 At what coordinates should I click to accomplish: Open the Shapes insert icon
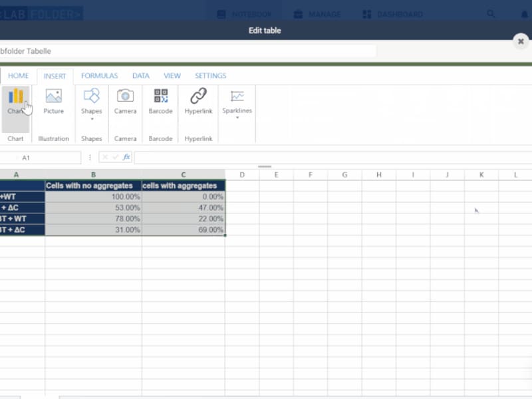92,96
